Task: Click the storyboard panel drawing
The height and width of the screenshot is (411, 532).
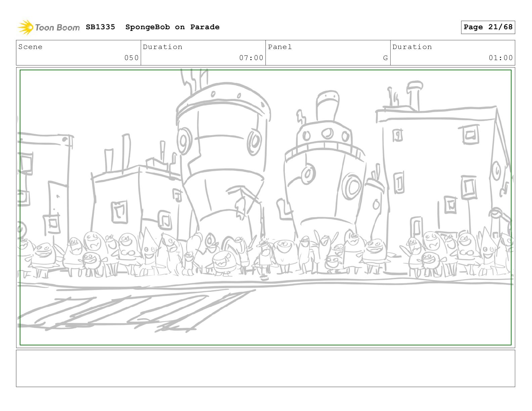Action: (x=265, y=208)
